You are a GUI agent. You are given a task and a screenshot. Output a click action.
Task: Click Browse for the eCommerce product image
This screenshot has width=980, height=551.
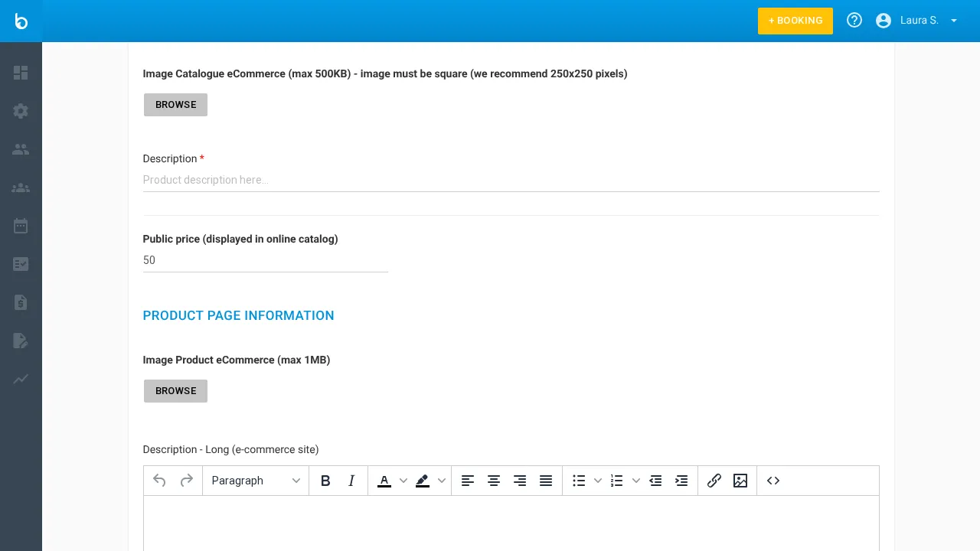tap(175, 391)
